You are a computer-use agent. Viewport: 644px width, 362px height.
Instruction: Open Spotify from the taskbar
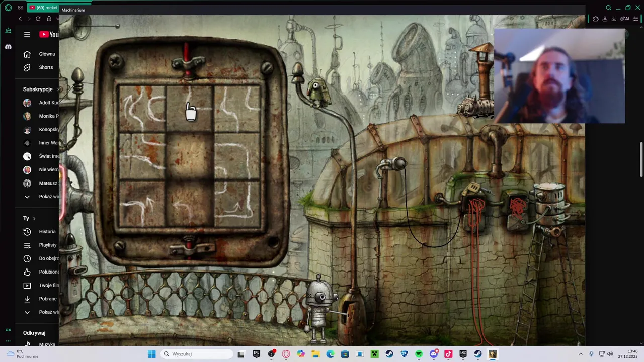click(419, 354)
